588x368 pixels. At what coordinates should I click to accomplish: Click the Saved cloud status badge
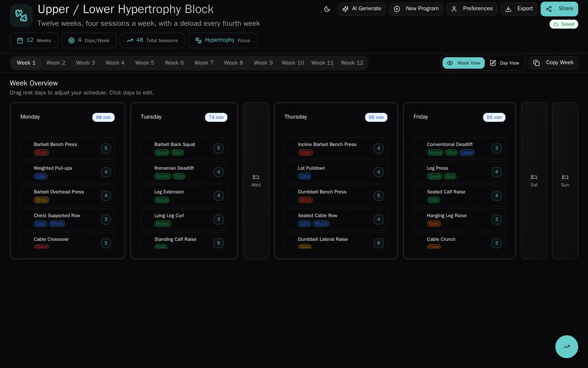click(564, 24)
